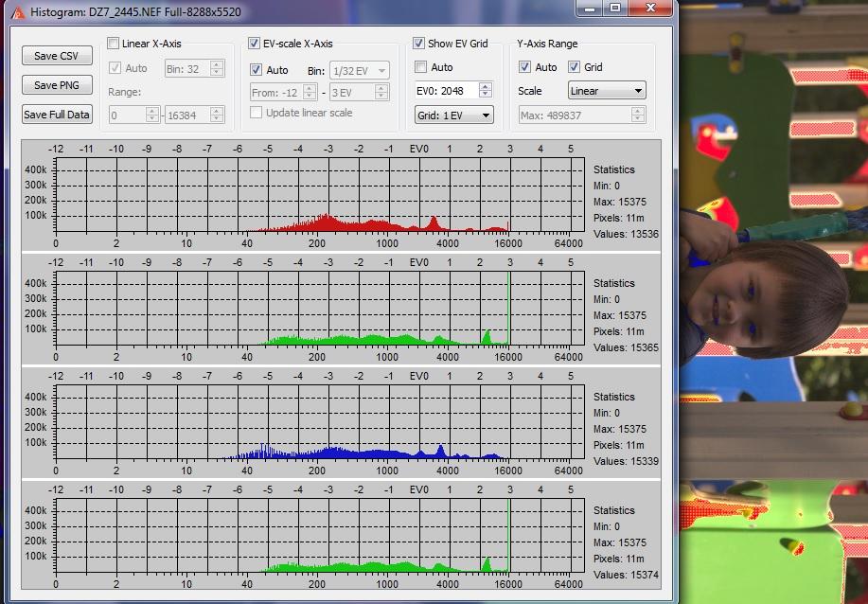Click the EV0 2048 input field
868x604 pixels.
pyautogui.click(x=448, y=90)
